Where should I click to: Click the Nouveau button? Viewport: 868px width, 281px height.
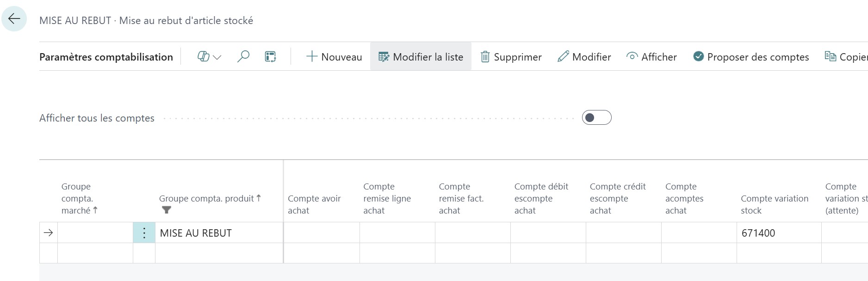[334, 56]
